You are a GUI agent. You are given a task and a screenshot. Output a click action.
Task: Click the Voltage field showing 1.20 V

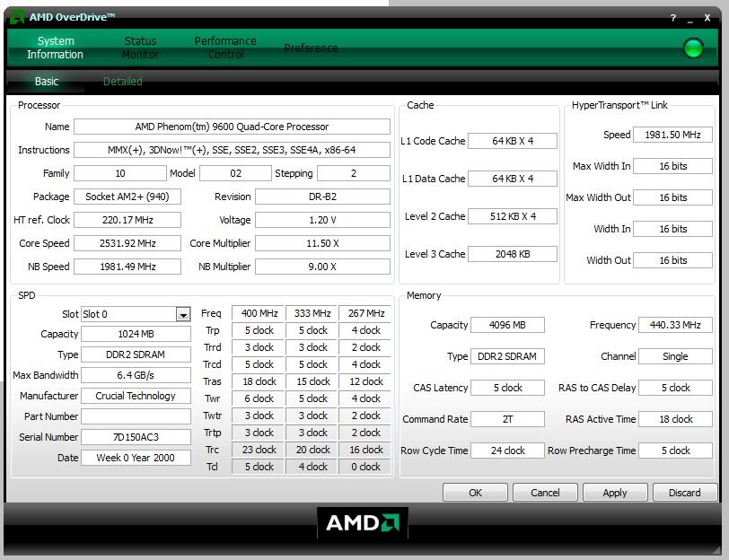click(322, 220)
